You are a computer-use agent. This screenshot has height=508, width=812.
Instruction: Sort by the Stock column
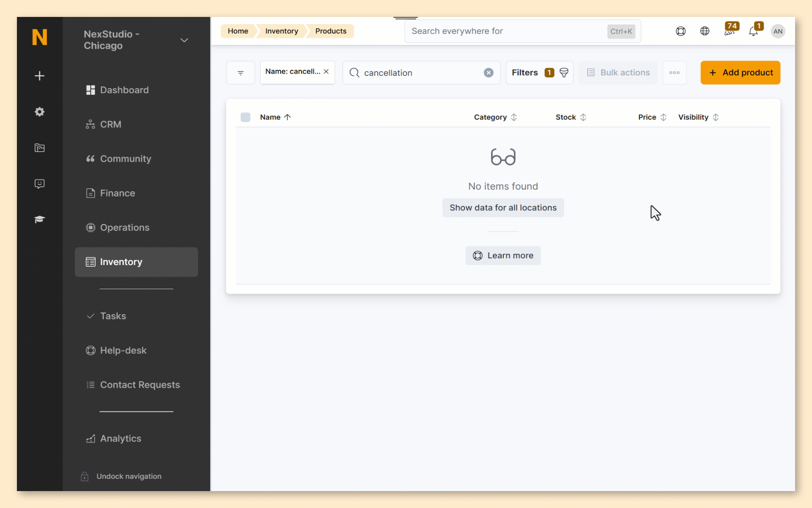(571, 117)
